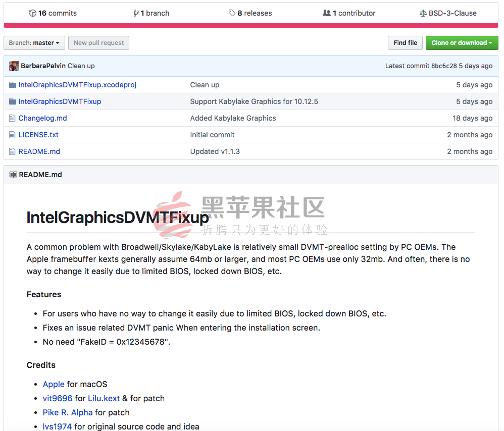Click the IntelGraphicsDVMTFixup README heading
This screenshot has width=504, height=431.
pos(118,218)
